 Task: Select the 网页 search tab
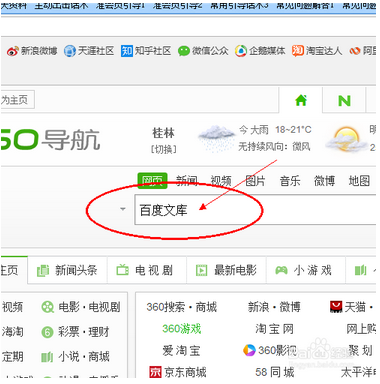152,181
